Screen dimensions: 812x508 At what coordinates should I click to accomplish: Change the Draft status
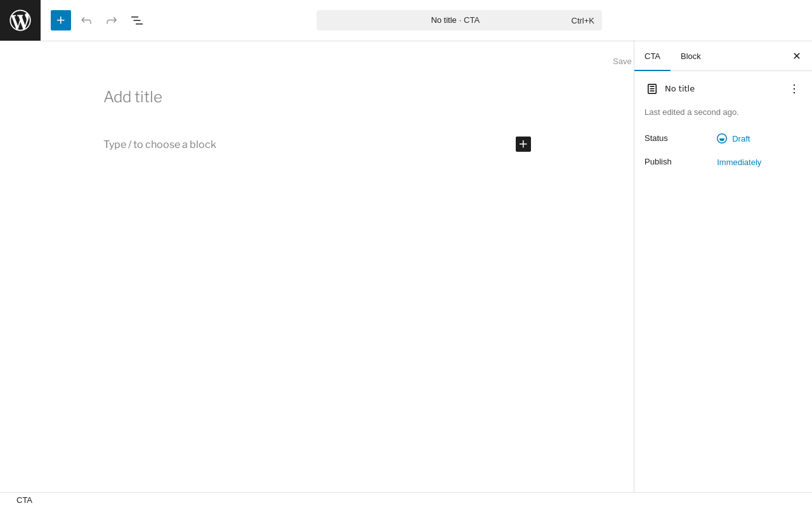(733, 138)
